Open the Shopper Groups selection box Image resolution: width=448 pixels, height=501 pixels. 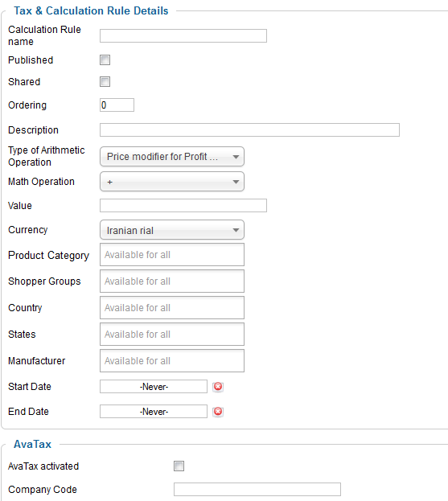point(172,281)
